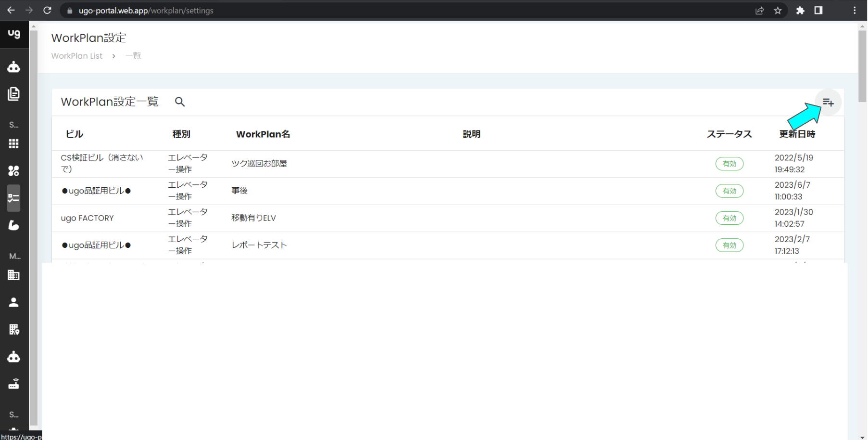Toggle the browser side panel icon
The height and width of the screenshot is (440, 868).
(818, 11)
